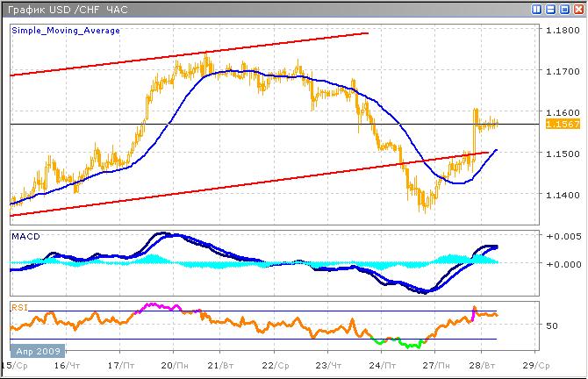Click the 1.1400 price axis label

click(x=560, y=195)
